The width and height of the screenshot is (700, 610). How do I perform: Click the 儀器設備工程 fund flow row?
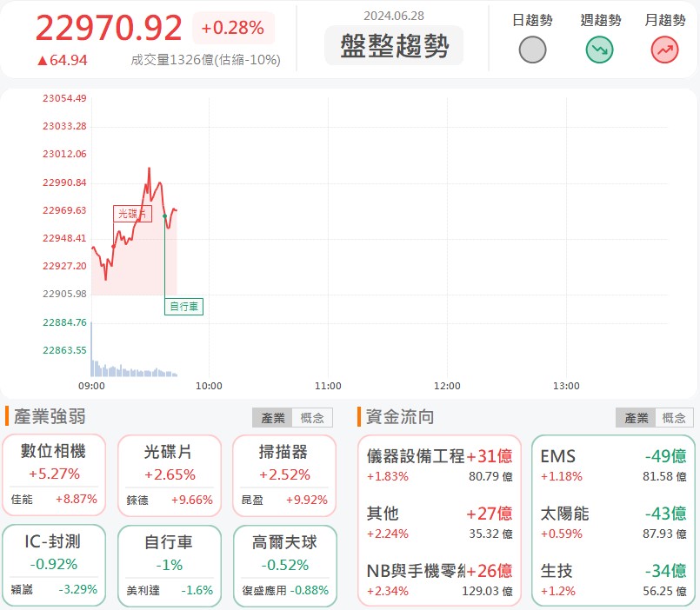439,466
